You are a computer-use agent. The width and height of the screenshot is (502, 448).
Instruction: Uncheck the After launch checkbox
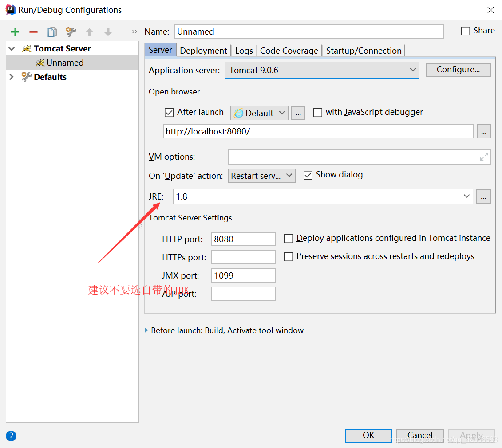(x=169, y=113)
